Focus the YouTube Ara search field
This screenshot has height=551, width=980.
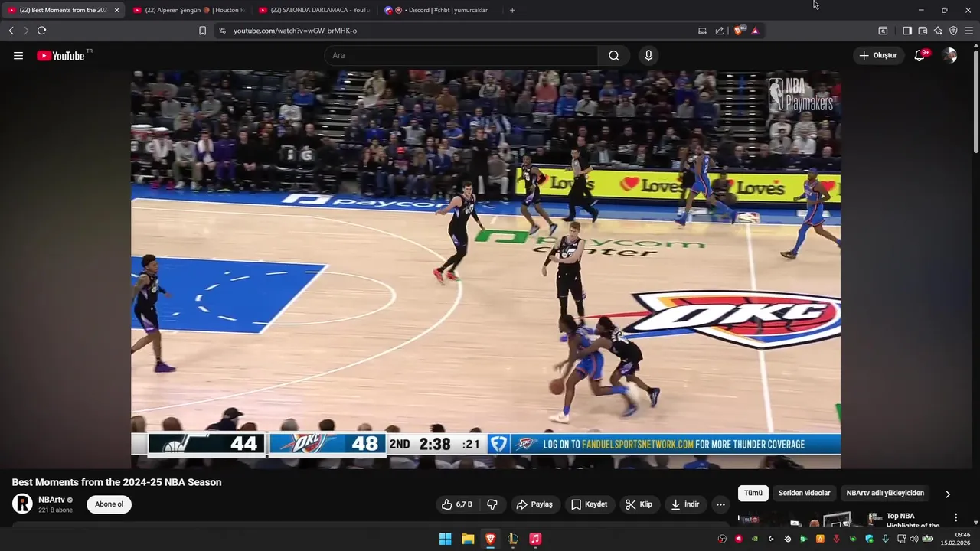coord(461,56)
